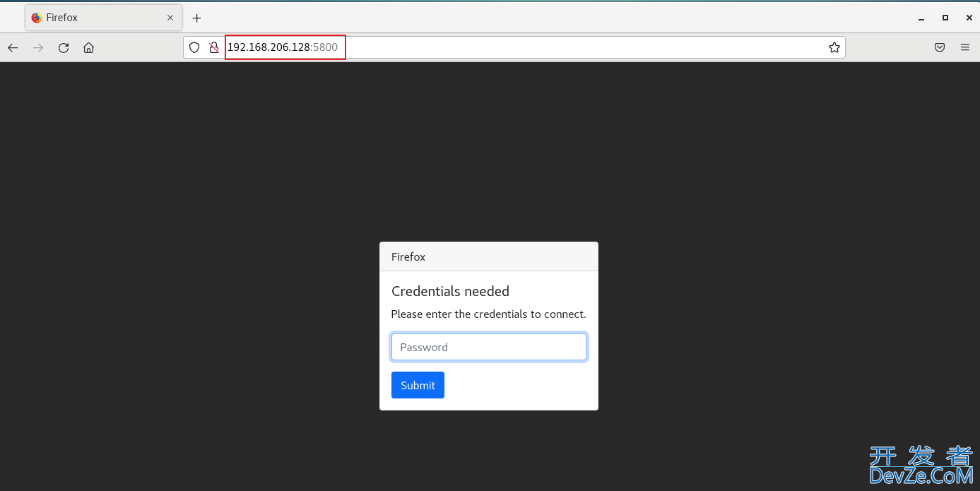Minimize the browser window
Viewport: 980px width, 491px height.
coord(921,18)
